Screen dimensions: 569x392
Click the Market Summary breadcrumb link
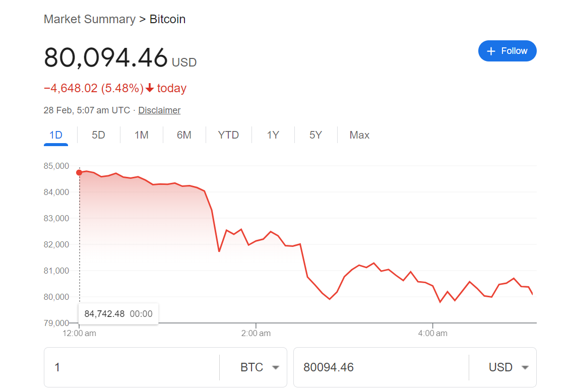90,19
